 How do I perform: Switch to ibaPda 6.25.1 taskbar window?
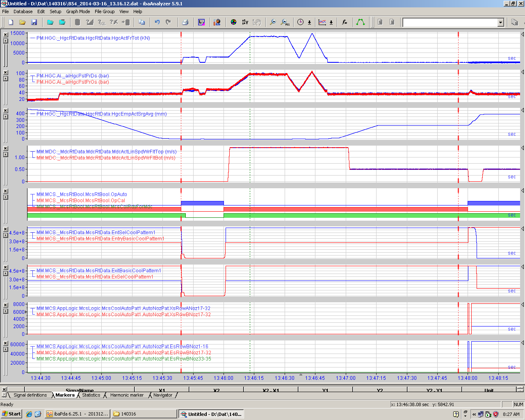(x=78, y=414)
